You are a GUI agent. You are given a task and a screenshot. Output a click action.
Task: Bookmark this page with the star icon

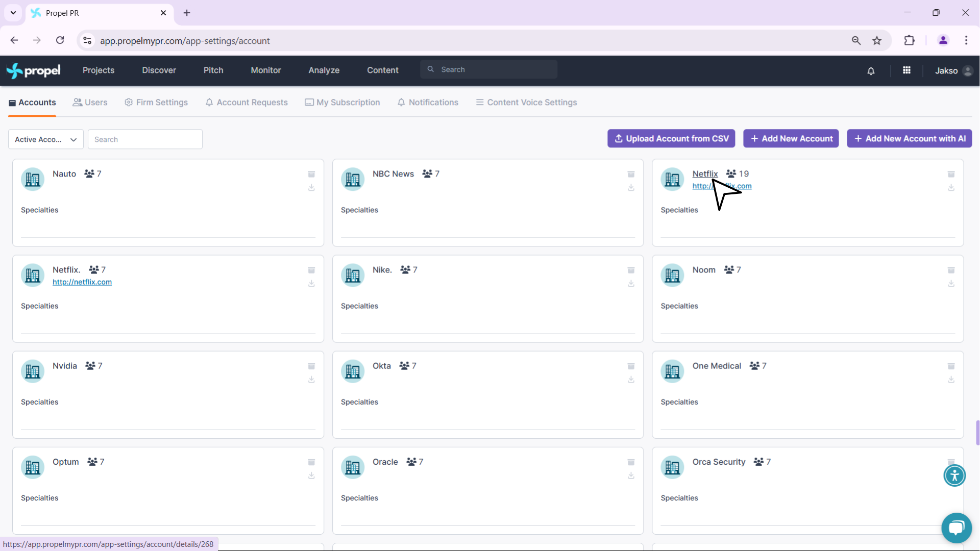coord(877,41)
